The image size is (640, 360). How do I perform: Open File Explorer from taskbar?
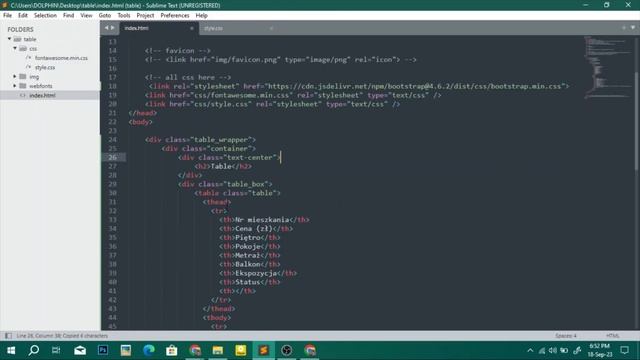218,350
